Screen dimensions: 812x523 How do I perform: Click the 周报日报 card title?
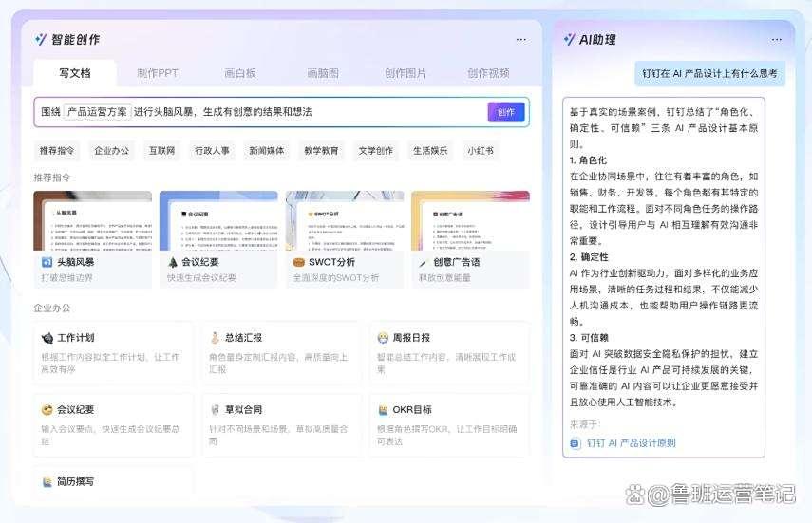click(411, 338)
